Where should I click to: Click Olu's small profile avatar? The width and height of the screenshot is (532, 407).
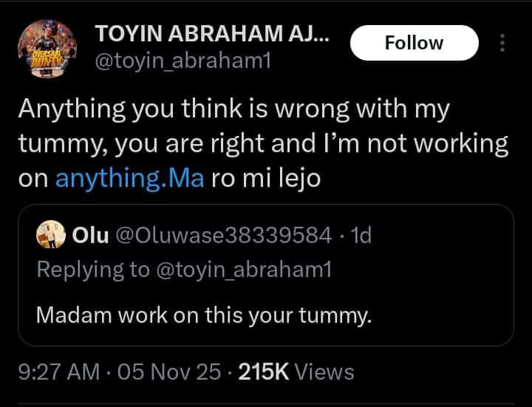pos(51,235)
